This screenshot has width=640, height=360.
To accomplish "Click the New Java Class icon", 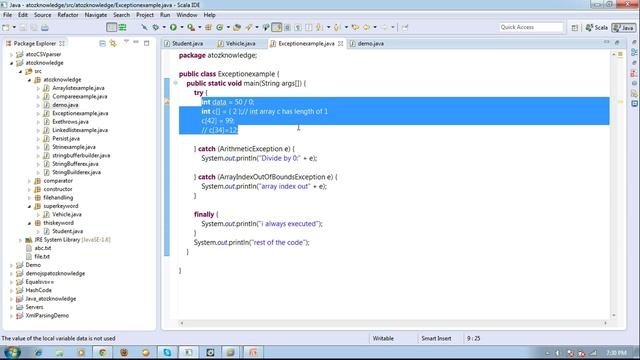I will point(220,27).
